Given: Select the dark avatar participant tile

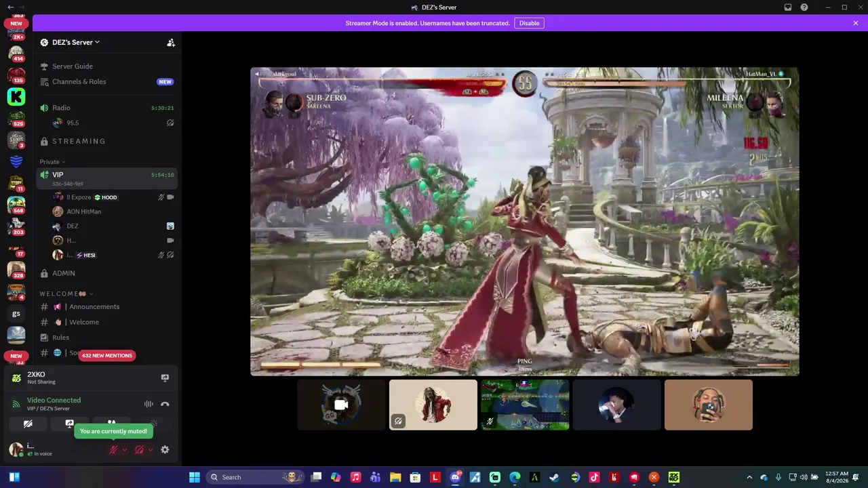Looking at the screenshot, I should 616,405.
